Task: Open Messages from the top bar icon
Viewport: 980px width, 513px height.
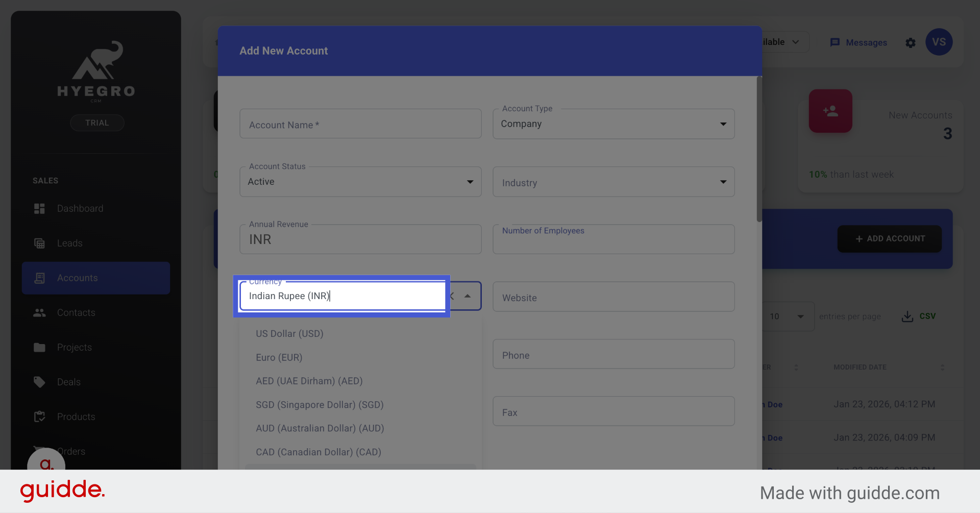Action: point(836,42)
